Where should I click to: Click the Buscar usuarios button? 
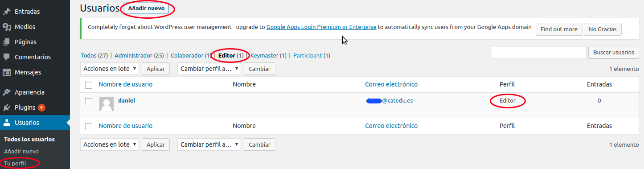(613, 52)
